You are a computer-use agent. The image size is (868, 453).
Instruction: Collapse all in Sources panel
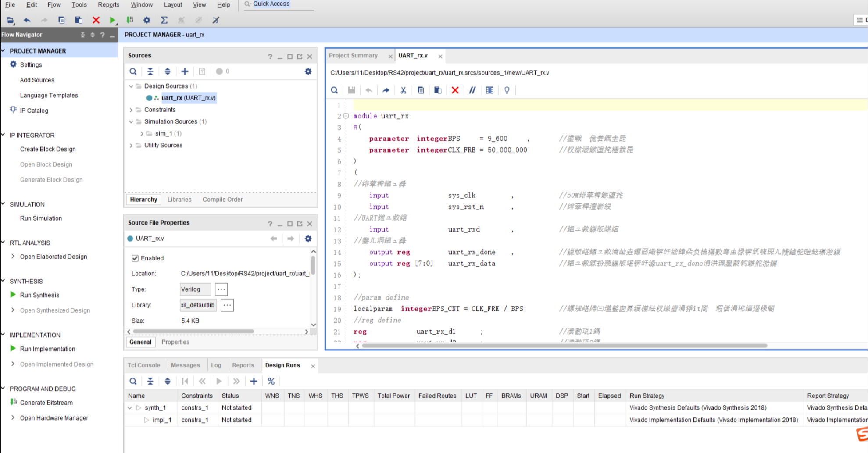pos(150,71)
